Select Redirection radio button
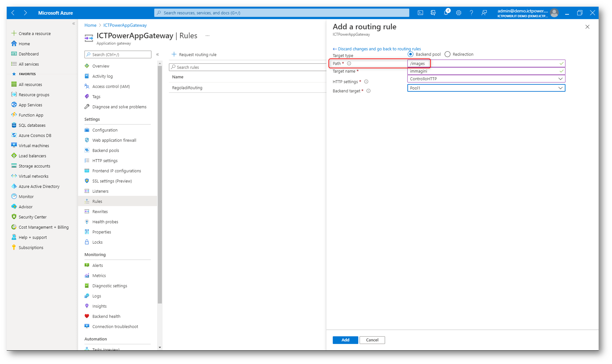The width and height of the screenshot is (612, 364). tap(448, 54)
